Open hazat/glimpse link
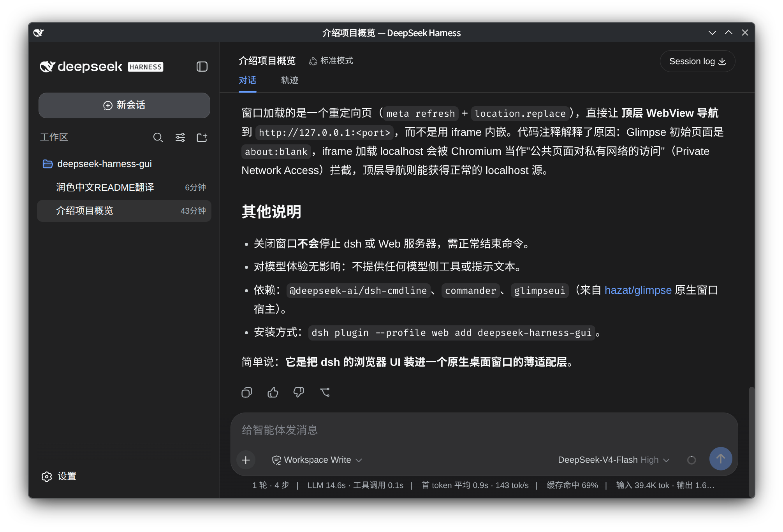The image size is (783, 532). point(638,290)
